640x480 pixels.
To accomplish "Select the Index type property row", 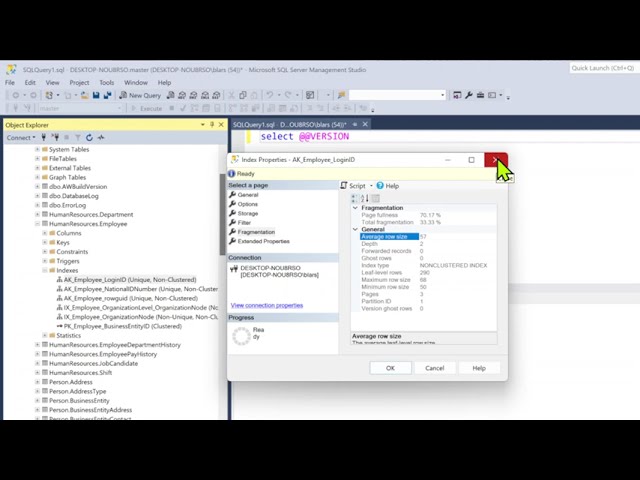I will (x=428, y=265).
